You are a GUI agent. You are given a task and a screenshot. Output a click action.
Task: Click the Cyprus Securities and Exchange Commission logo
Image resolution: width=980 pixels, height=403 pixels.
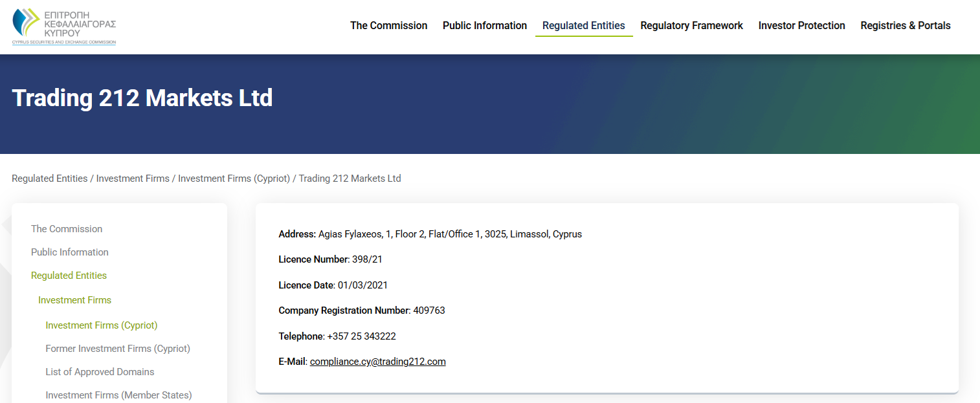64,26
